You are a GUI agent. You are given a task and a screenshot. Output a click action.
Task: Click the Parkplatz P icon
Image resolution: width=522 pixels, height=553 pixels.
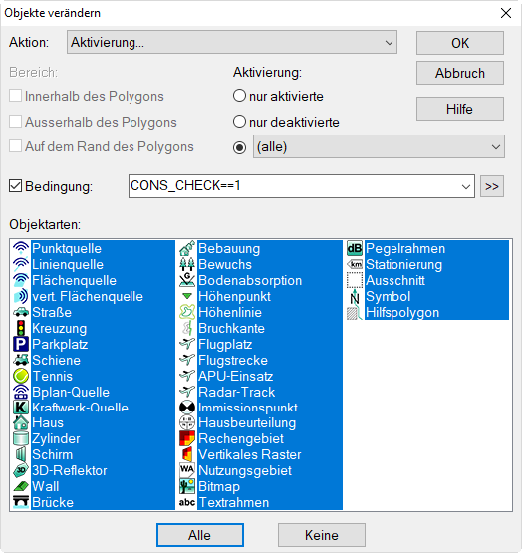(x=21, y=344)
